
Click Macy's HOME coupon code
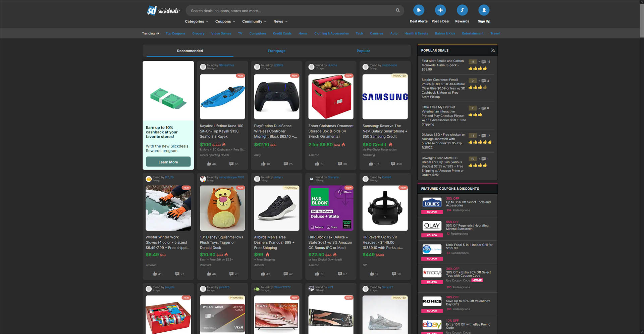pos(477,280)
